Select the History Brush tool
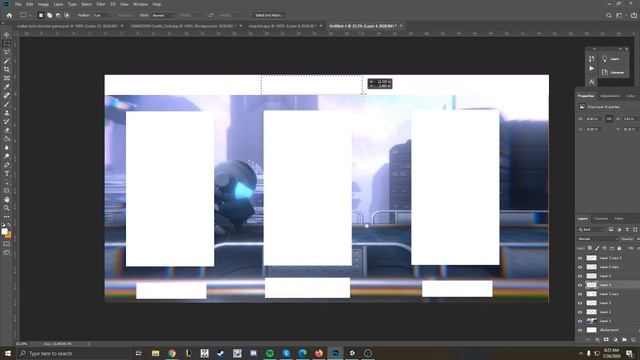This screenshot has width=640, height=360. pos(7,121)
